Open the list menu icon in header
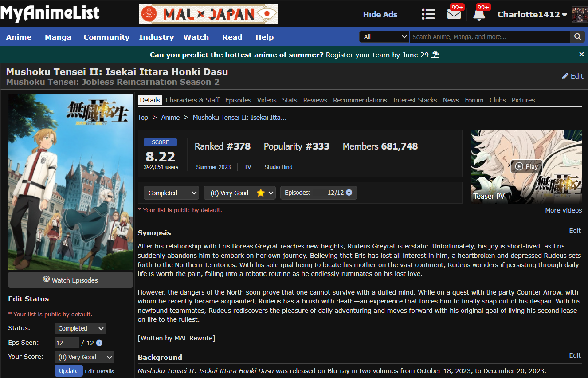Screen dimensions: 588x378 click(428, 14)
